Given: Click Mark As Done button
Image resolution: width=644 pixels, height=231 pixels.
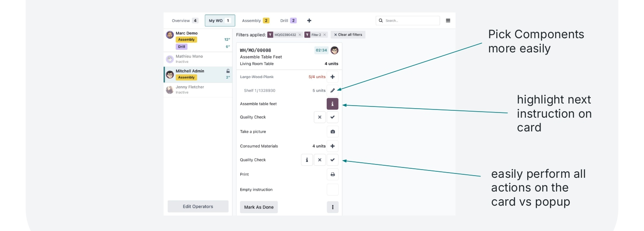Looking at the screenshot, I should tap(259, 207).
